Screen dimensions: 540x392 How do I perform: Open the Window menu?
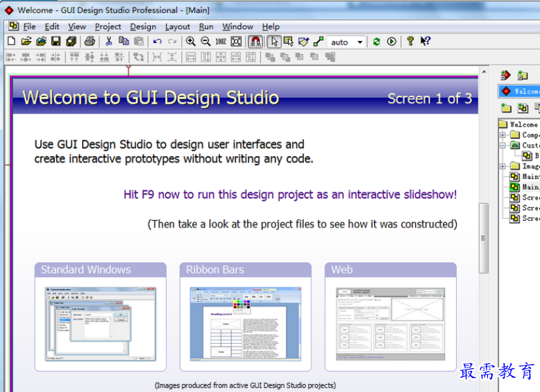pos(238,26)
